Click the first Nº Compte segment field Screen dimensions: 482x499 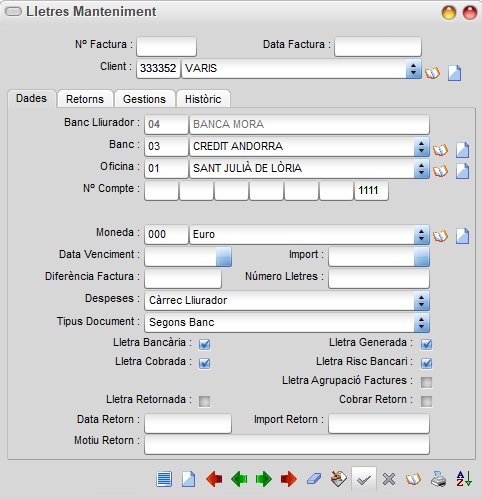[x=161, y=191]
